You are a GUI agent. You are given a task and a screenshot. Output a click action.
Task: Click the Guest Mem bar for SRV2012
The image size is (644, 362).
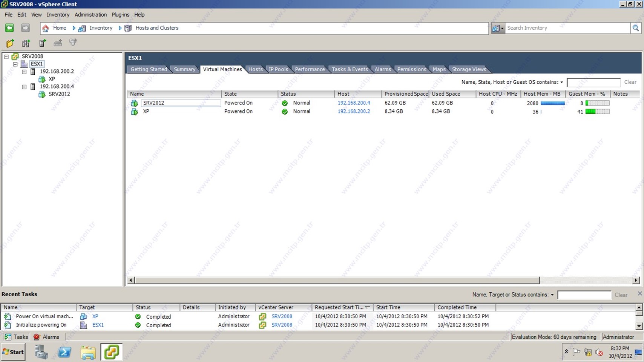pyautogui.click(x=597, y=103)
